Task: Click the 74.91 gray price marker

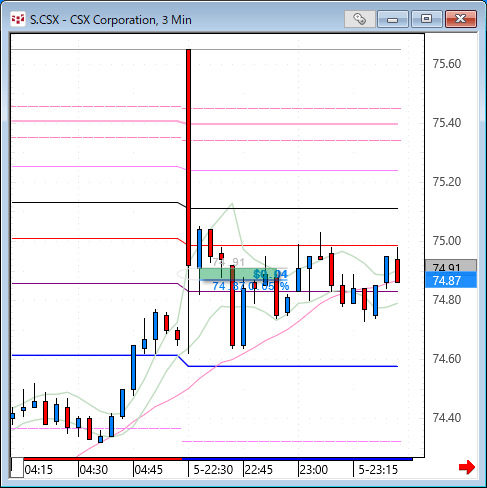Action: pos(451,266)
